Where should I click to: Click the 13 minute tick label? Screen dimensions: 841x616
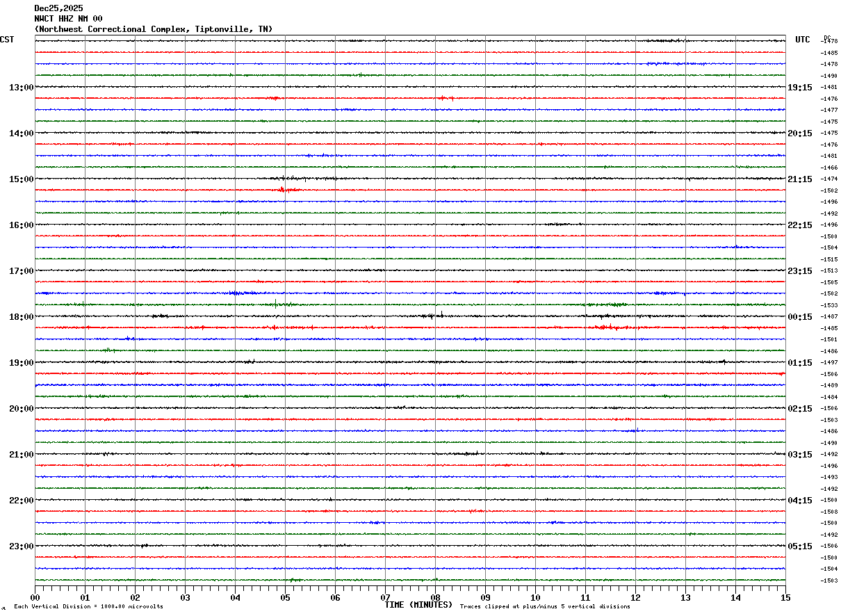pos(685,597)
